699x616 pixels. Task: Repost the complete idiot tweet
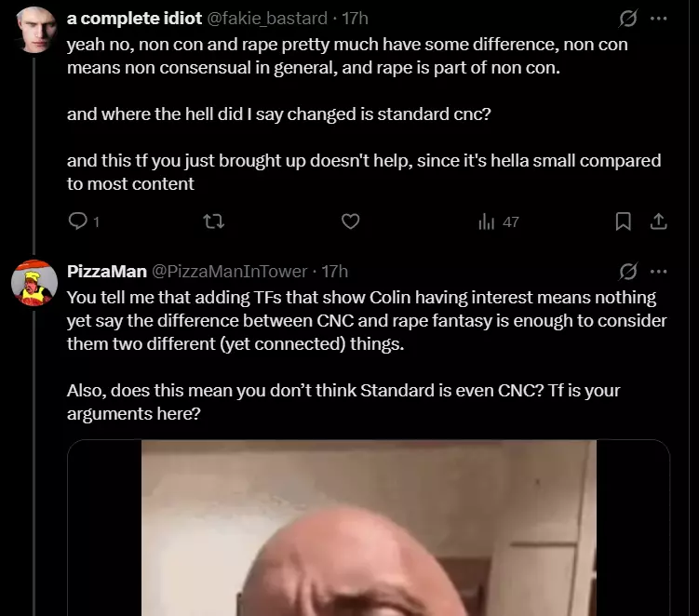tap(213, 221)
